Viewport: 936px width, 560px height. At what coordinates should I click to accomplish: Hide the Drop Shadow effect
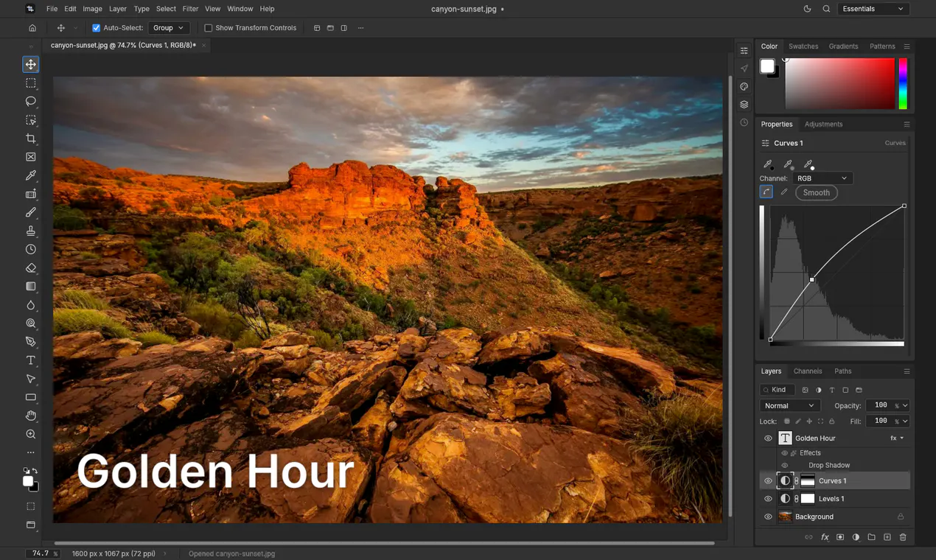pos(784,466)
